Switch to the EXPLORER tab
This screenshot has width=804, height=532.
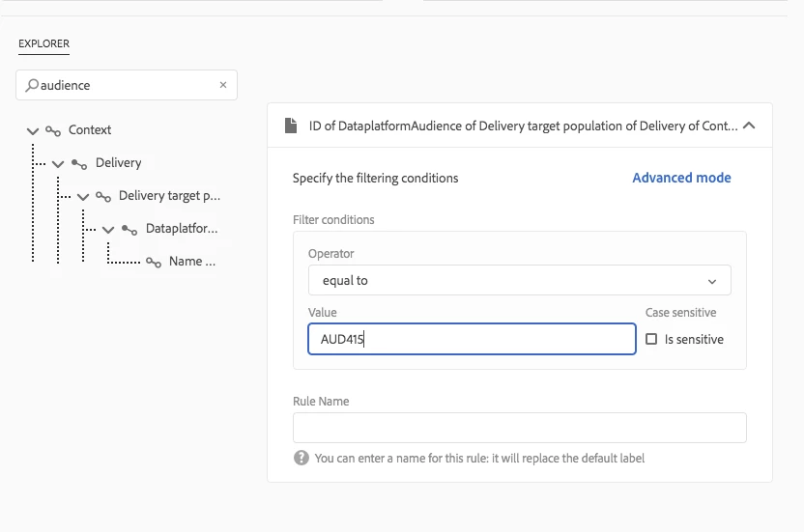(x=43, y=43)
